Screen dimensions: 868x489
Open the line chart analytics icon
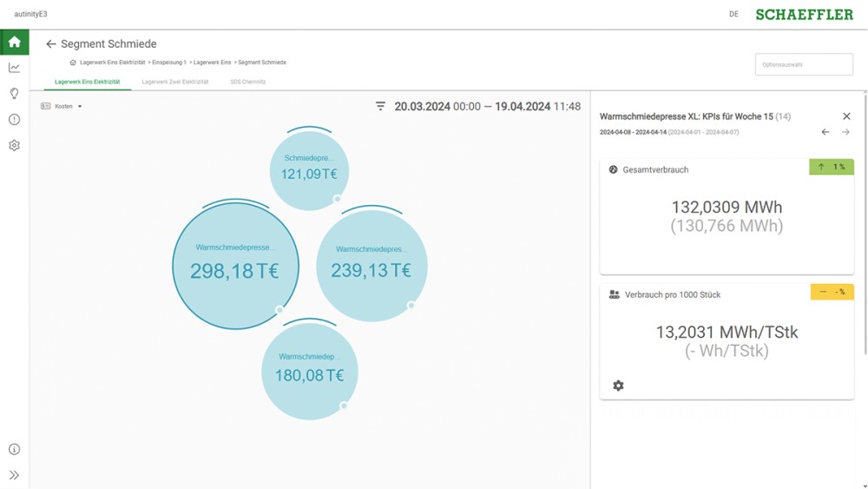pyautogui.click(x=14, y=68)
